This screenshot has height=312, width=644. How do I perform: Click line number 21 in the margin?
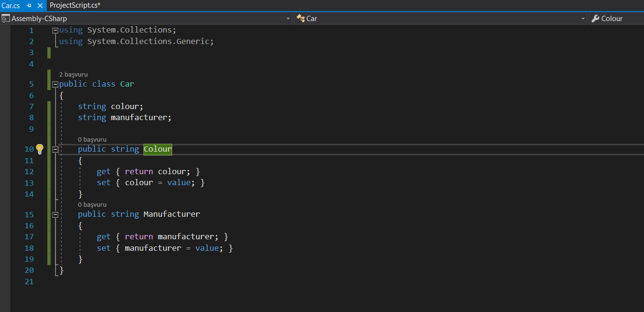[29, 281]
